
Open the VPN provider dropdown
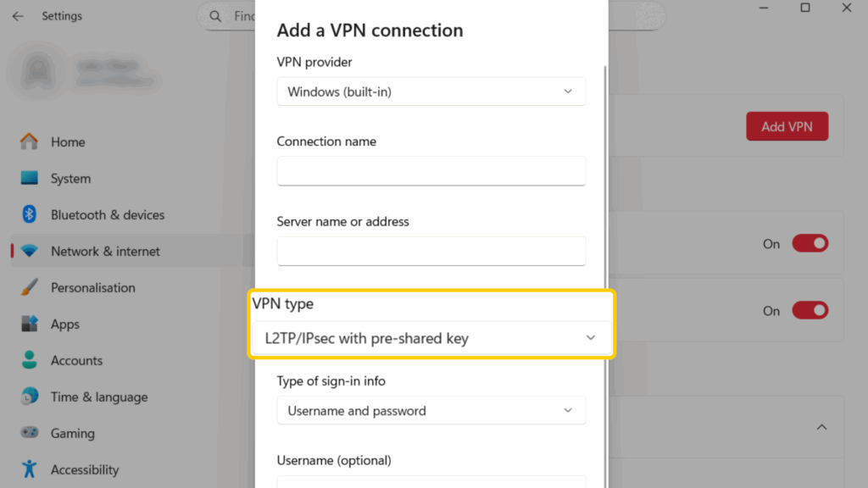[x=431, y=91]
